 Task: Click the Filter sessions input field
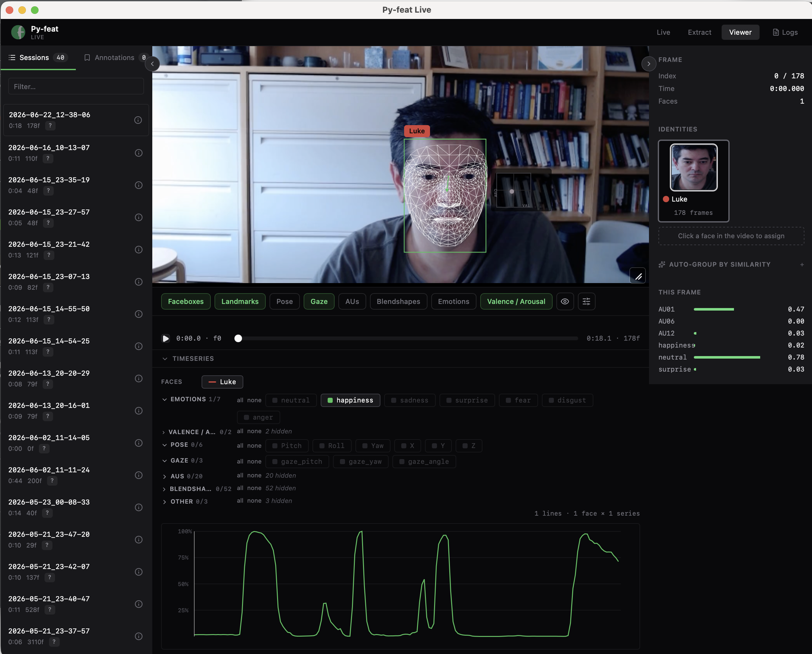pyautogui.click(x=76, y=87)
